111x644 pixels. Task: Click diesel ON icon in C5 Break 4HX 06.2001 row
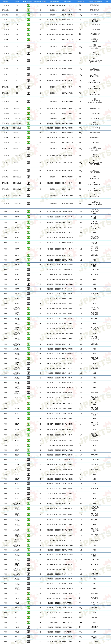click(x=29, y=183)
